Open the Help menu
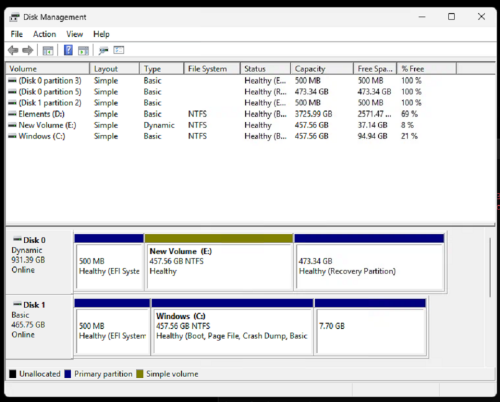The width and height of the screenshot is (500, 402). pyautogui.click(x=101, y=34)
